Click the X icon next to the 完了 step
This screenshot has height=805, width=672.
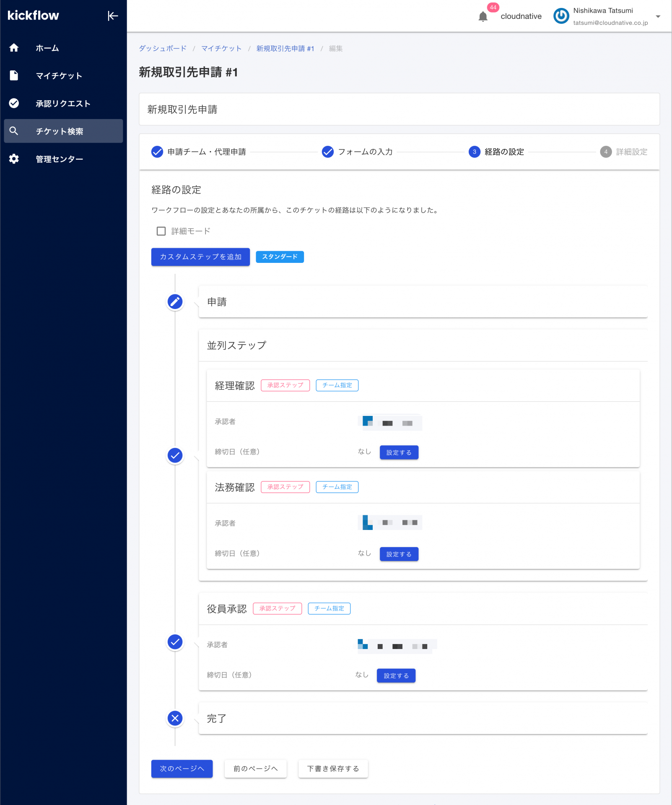(x=175, y=718)
